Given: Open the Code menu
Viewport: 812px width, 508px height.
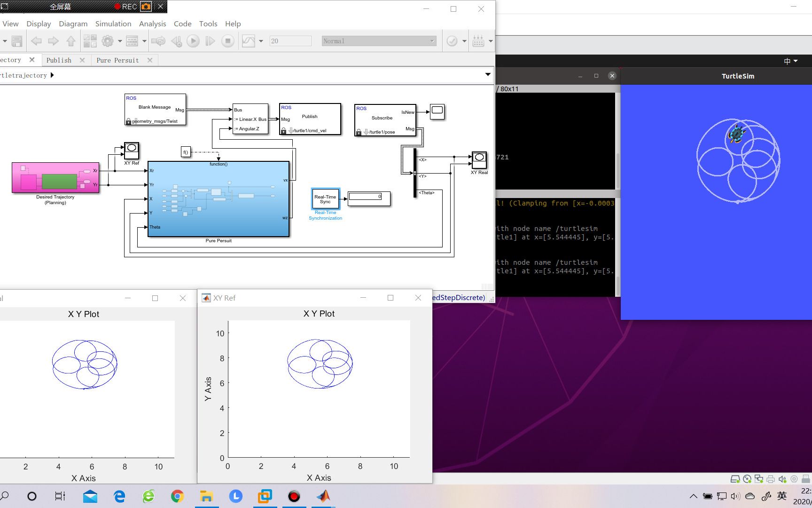Looking at the screenshot, I should (182, 24).
